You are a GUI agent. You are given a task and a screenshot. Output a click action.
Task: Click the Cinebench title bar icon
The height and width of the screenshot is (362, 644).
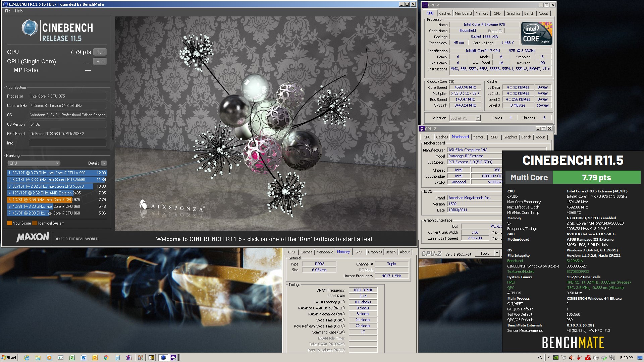click(5, 4)
